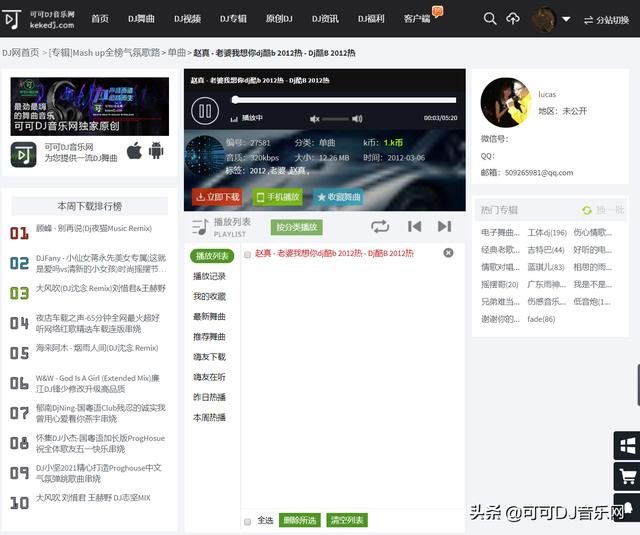Open the cloud upload icon
This screenshot has height=535, width=640.
coord(513,18)
